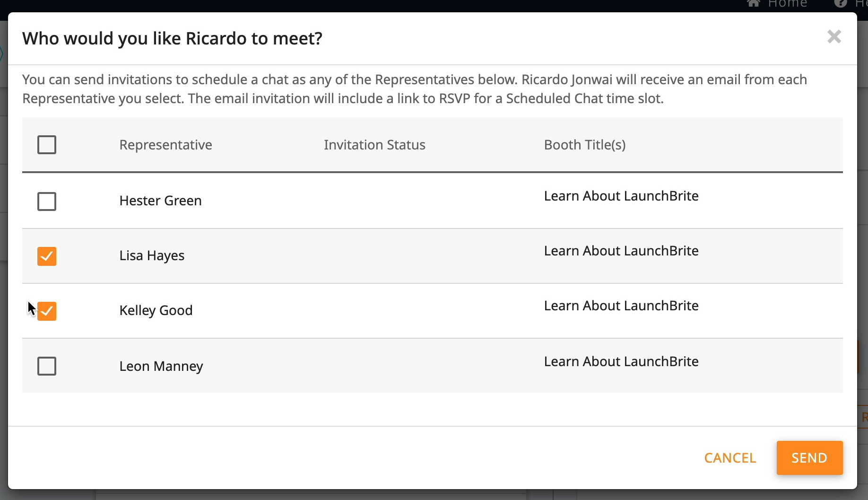This screenshot has width=868, height=500.
Task: Cancel the invitation dialog
Action: [730, 458]
